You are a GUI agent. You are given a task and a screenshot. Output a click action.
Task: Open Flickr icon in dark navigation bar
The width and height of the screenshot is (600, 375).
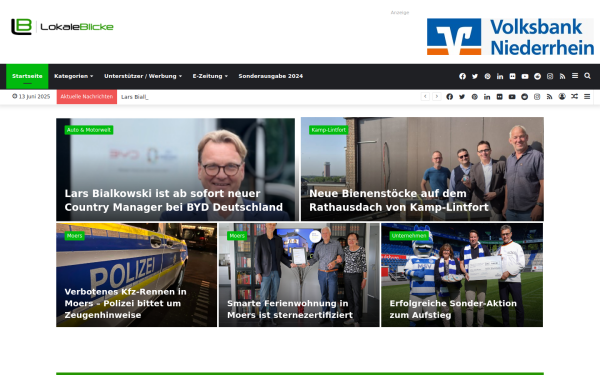(512, 76)
